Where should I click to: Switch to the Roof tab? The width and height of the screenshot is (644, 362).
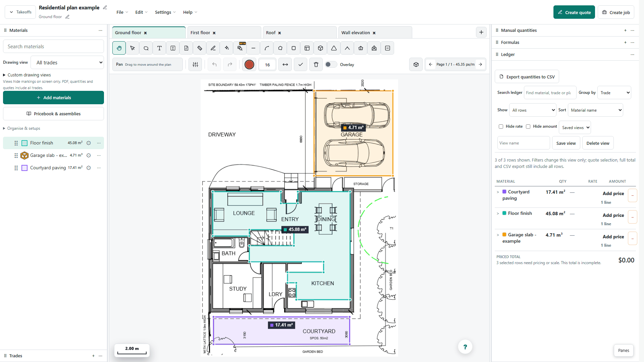pyautogui.click(x=300, y=33)
